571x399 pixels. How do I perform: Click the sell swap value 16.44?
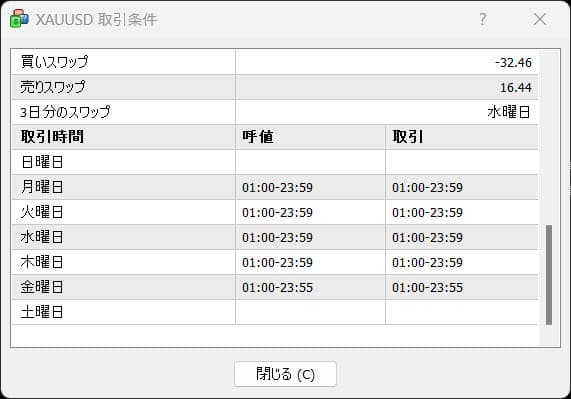[x=516, y=88]
